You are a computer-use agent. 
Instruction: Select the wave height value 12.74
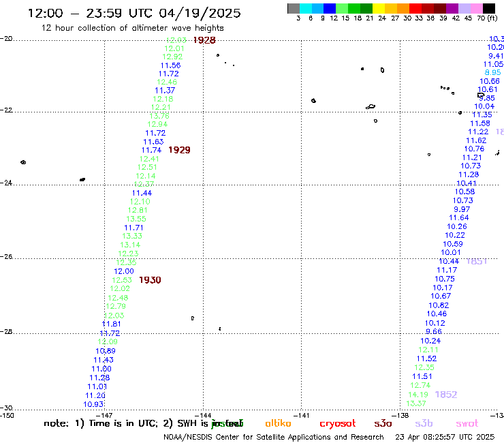point(420,385)
